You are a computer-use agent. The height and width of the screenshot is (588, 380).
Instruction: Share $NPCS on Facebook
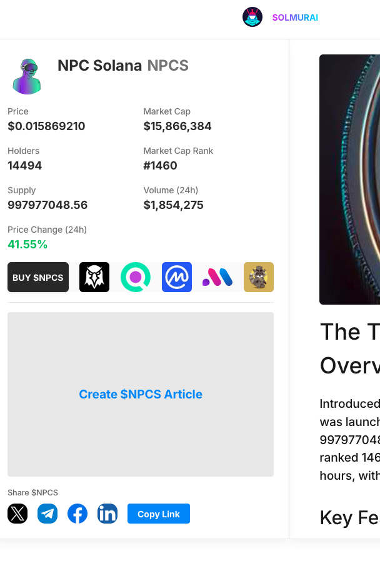pos(77,514)
